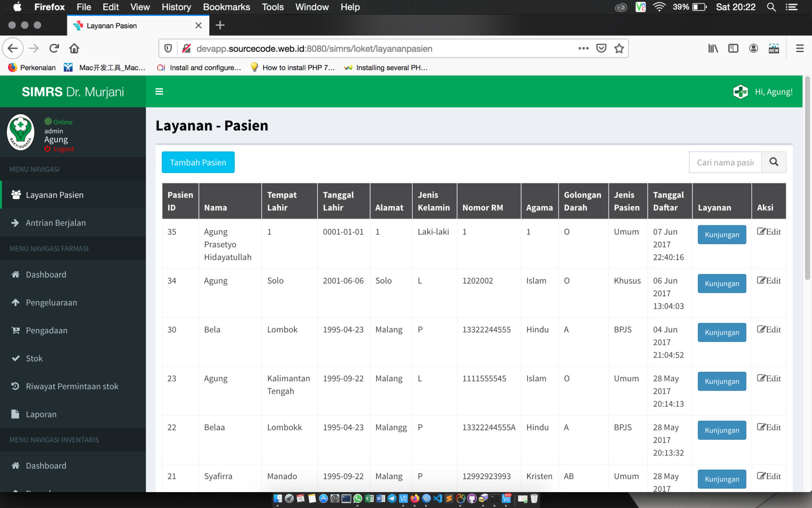
Task: Click the Cari nama pasien search field
Action: (x=725, y=162)
